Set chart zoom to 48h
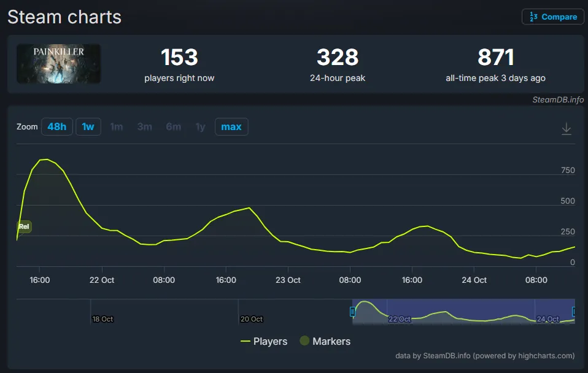 tap(56, 127)
